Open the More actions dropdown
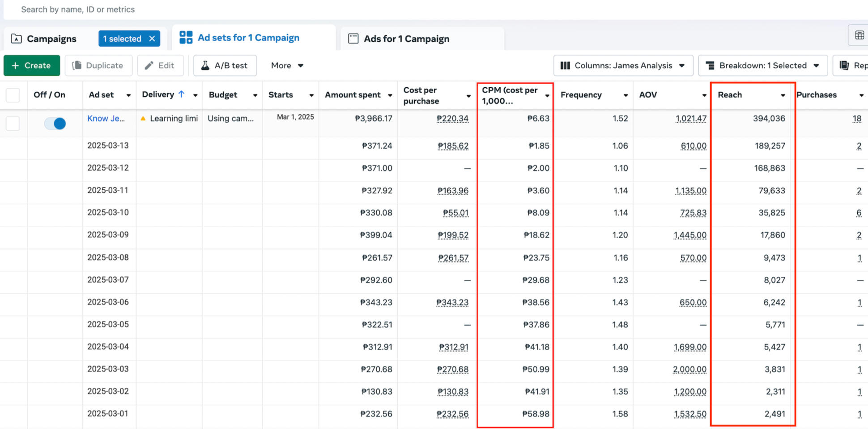868x429 pixels. pos(287,65)
